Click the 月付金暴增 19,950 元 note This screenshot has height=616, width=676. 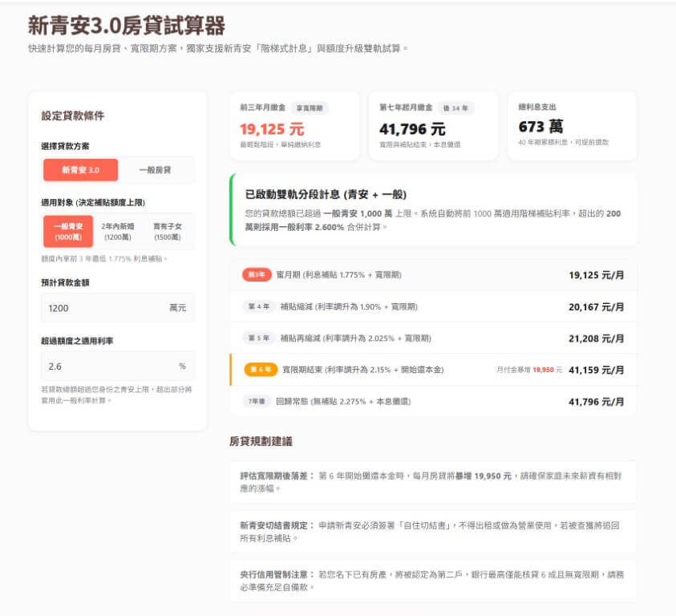click(529, 370)
